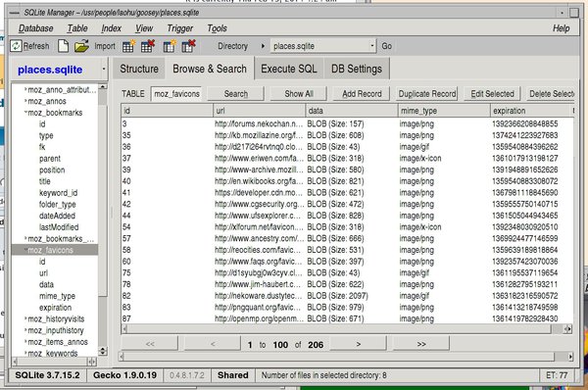The width and height of the screenshot is (588, 390).
Task: Jump to the last page with >>
Action: 421,344
